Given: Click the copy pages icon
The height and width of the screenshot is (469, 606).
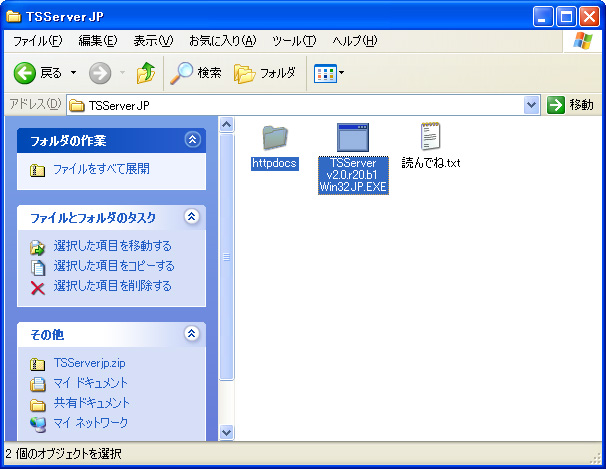Looking at the screenshot, I should 38,267.
